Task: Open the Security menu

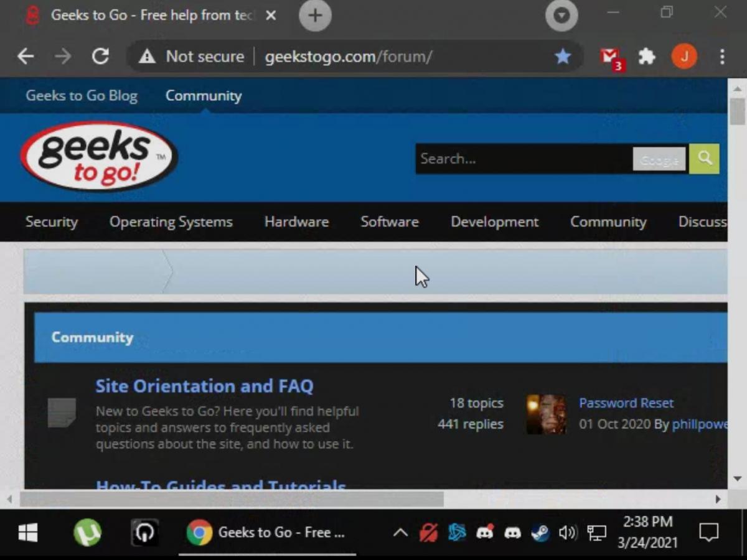Action: tap(52, 222)
